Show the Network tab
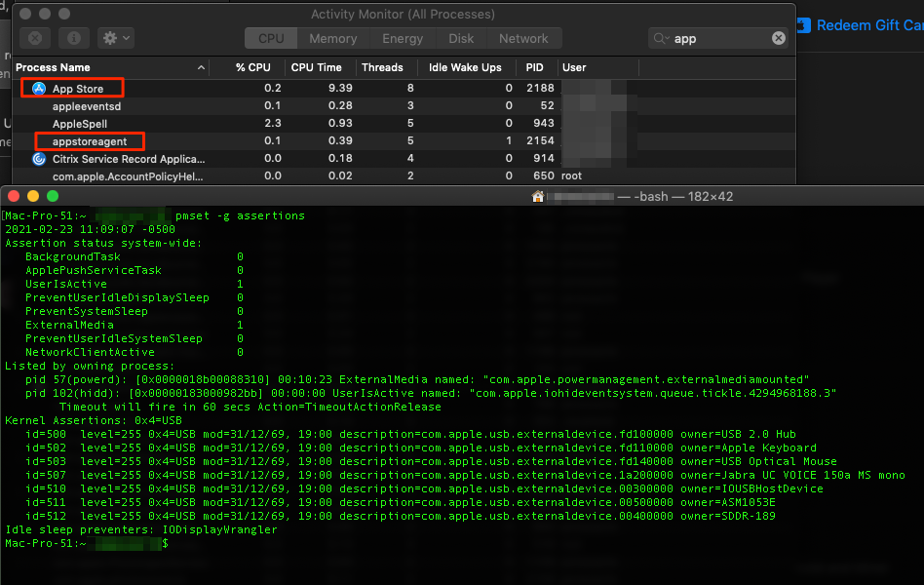This screenshot has height=585, width=924. tap(523, 38)
